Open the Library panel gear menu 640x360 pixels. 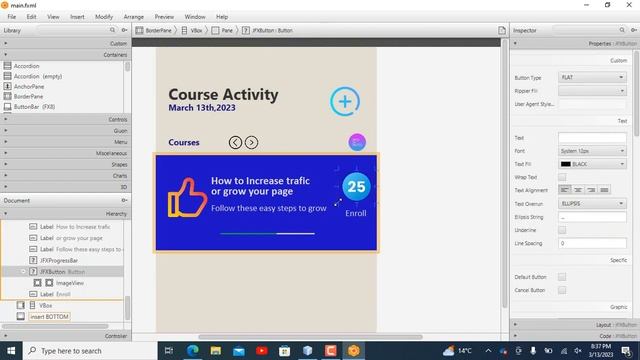[124, 30]
